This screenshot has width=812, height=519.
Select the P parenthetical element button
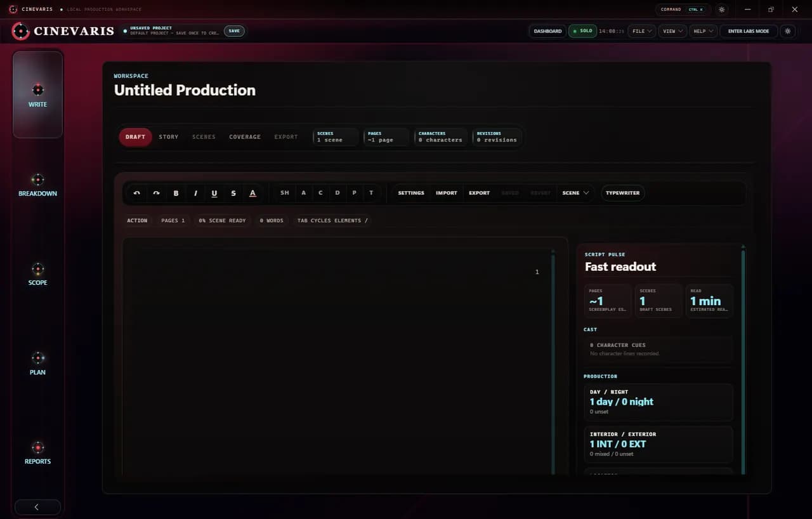pos(354,193)
